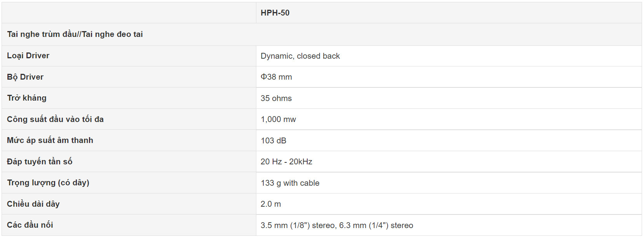Click the HPH-50 column header

point(275,13)
